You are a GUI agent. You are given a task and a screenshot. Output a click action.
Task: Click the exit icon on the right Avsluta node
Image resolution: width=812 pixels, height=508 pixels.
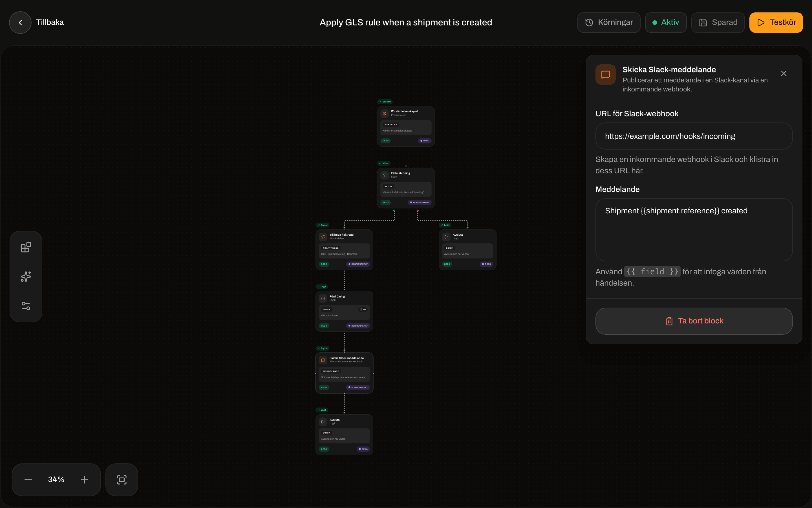pyautogui.click(x=446, y=237)
